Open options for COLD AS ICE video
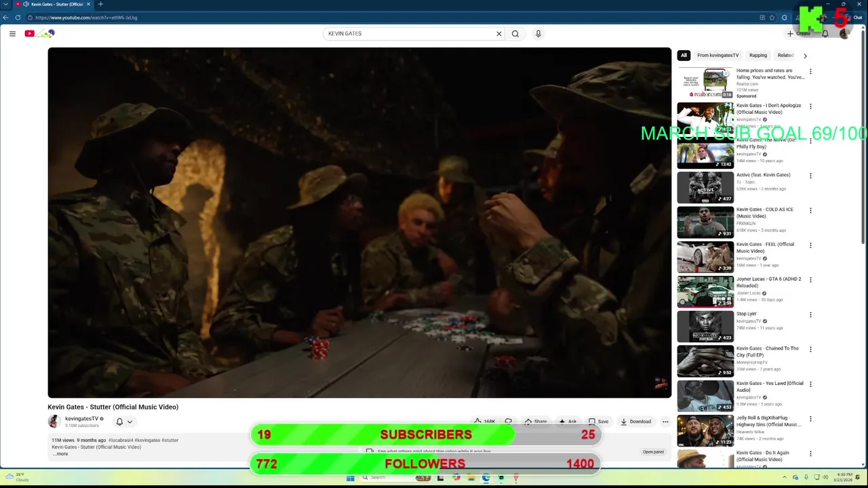 [810, 210]
